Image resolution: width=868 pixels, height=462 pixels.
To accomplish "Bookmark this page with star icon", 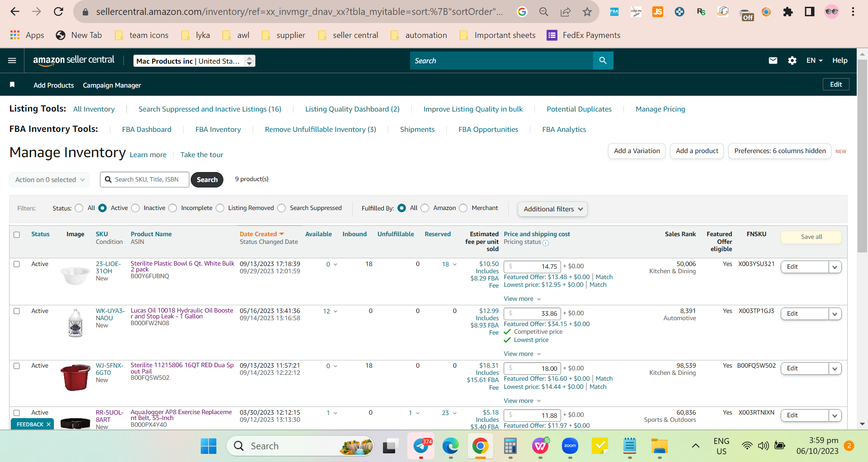I will coord(587,12).
